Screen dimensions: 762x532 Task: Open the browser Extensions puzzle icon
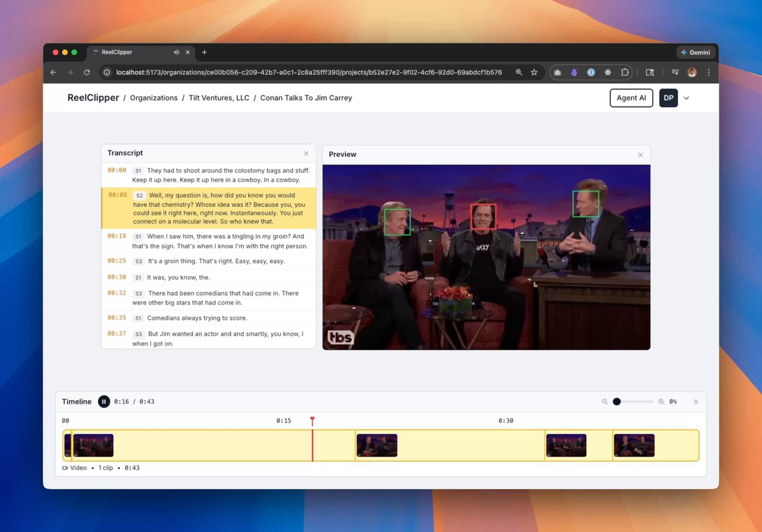point(625,72)
